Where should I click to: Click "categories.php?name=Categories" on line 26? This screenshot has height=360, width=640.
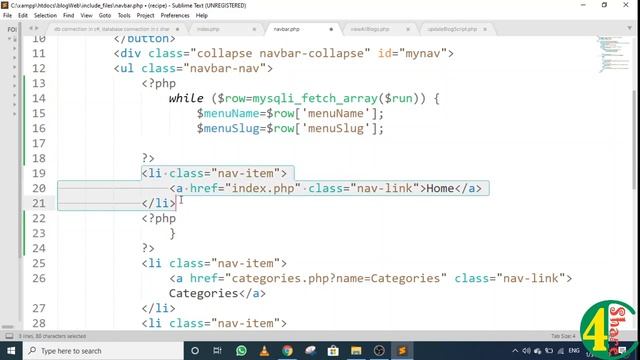pyautogui.click(x=336, y=278)
